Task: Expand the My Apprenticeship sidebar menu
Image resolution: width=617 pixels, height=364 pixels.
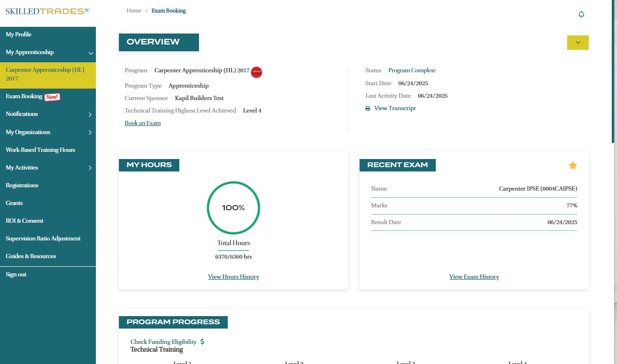Action: tap(91, 53)
